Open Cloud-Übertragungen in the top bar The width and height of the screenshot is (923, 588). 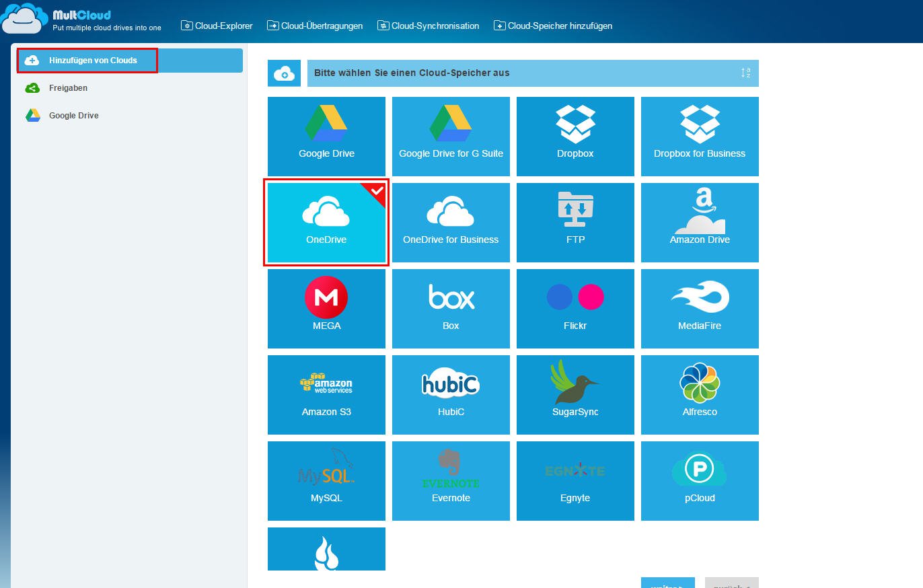[x=315, y=26]
